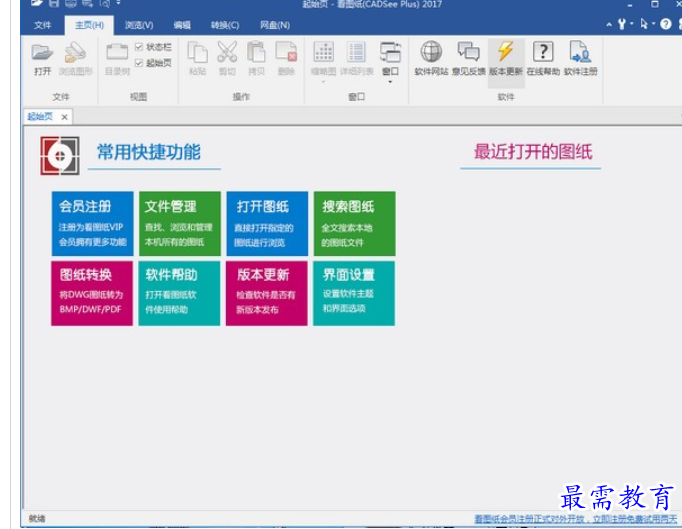Screen dimensions: 682x529
Task: Click the 文件管理 green tile
Action: (180, 224)
